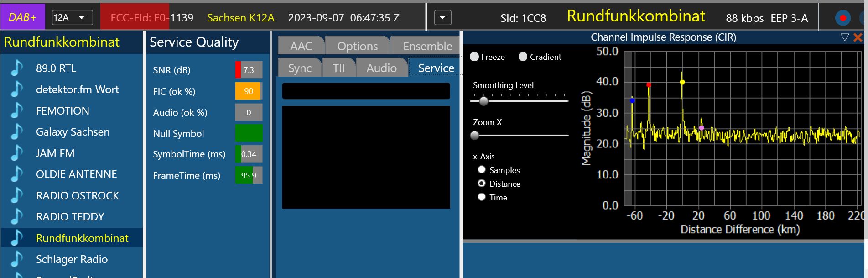Click the music note icon next to RADIO TEDDY

tap(17, 217)
